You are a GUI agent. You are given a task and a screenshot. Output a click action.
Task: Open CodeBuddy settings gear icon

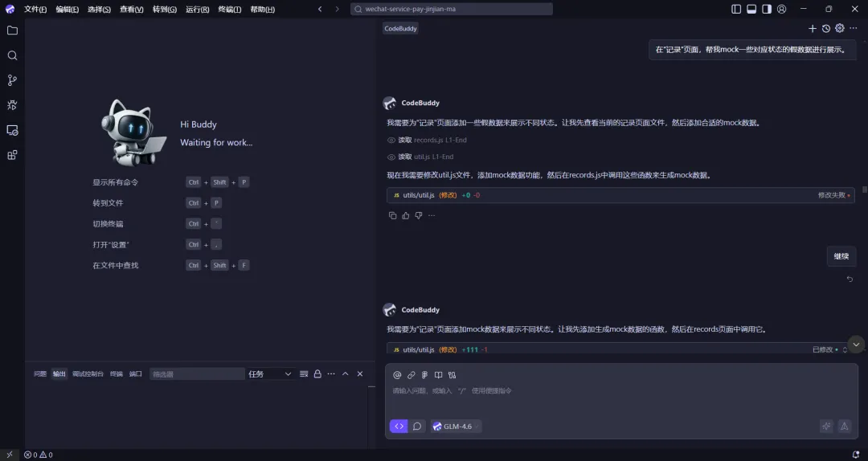[840, 28]
